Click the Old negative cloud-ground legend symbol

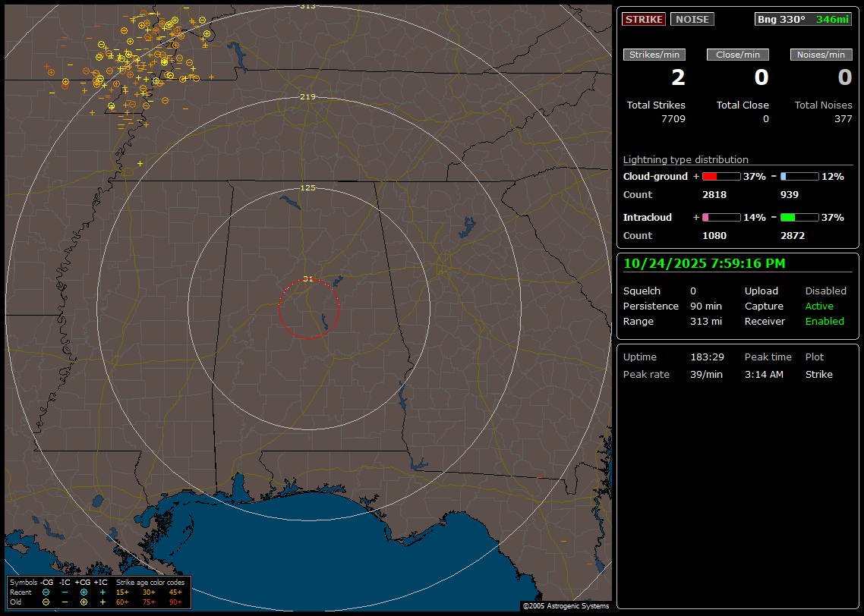click(46, 602)
